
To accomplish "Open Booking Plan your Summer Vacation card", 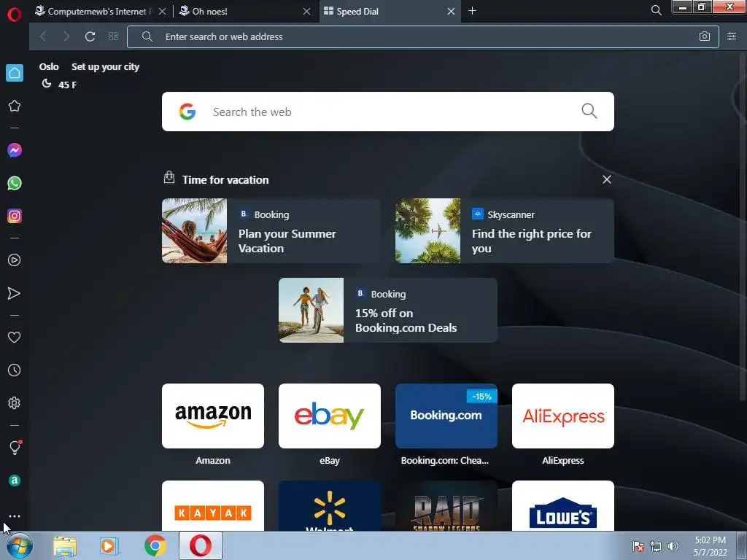I will point(271,230).
